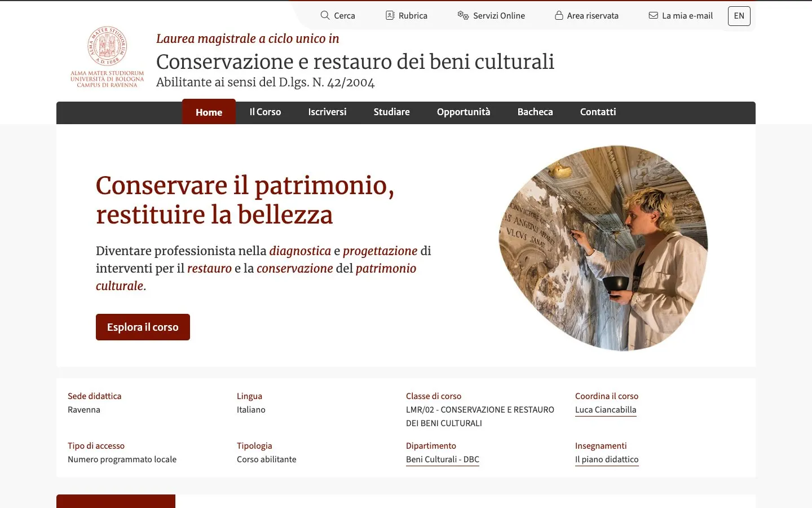Click the Classe di corso label
The width and height of the screenshot is (812, 508).
click(434, 396)
